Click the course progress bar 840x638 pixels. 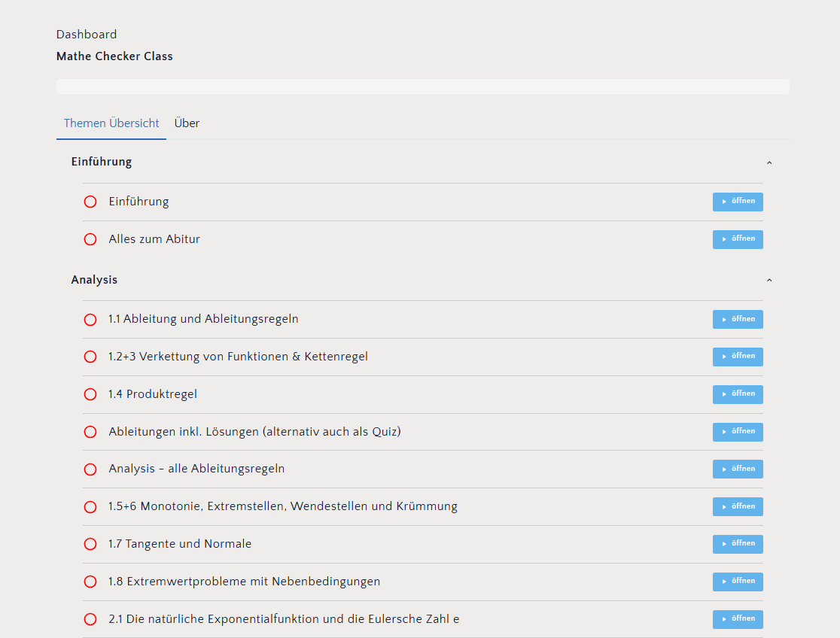click(422, 87)
